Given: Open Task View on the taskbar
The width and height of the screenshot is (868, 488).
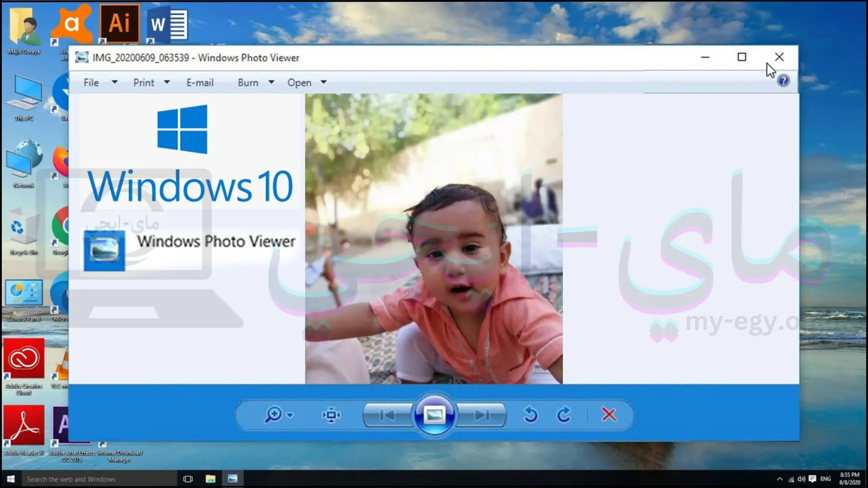Looking at the screenshot, I should (188, 479).
